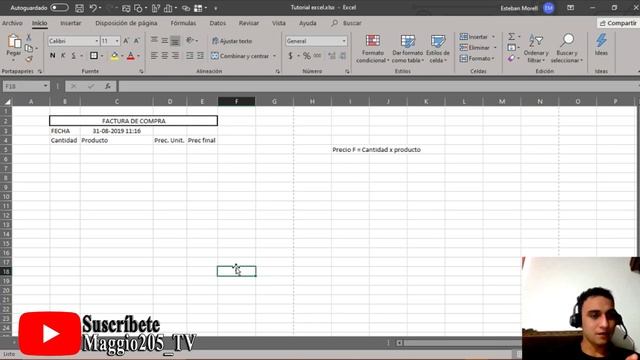
Task: Click the formula bar input
Action: (x=378, y=87)
